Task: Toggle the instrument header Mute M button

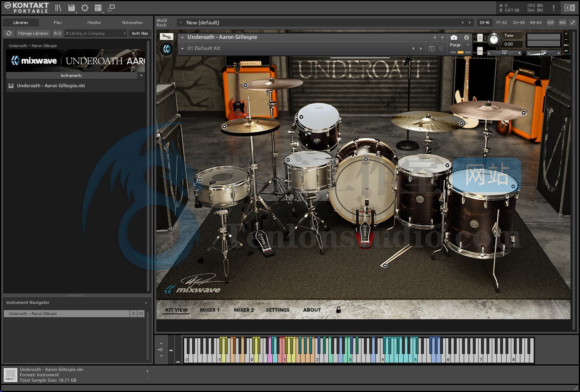Action: [x=480, y=51]
